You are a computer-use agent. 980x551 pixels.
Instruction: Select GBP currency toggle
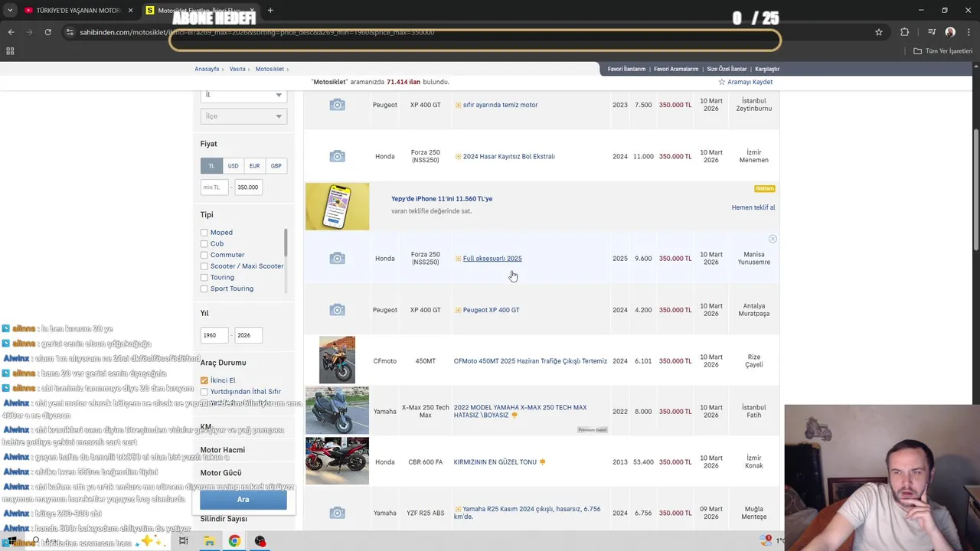click(x=276, y=165)
